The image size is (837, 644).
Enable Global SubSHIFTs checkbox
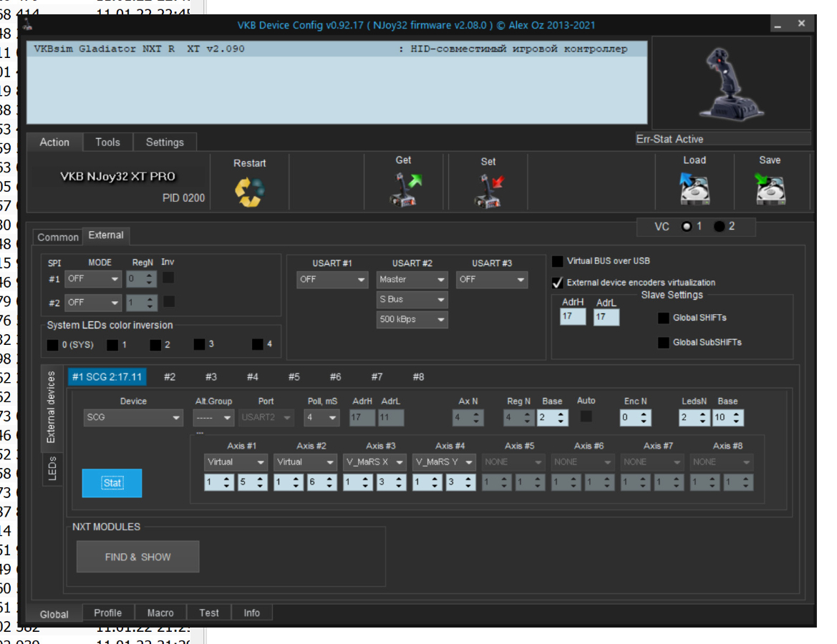coord(664,343)
